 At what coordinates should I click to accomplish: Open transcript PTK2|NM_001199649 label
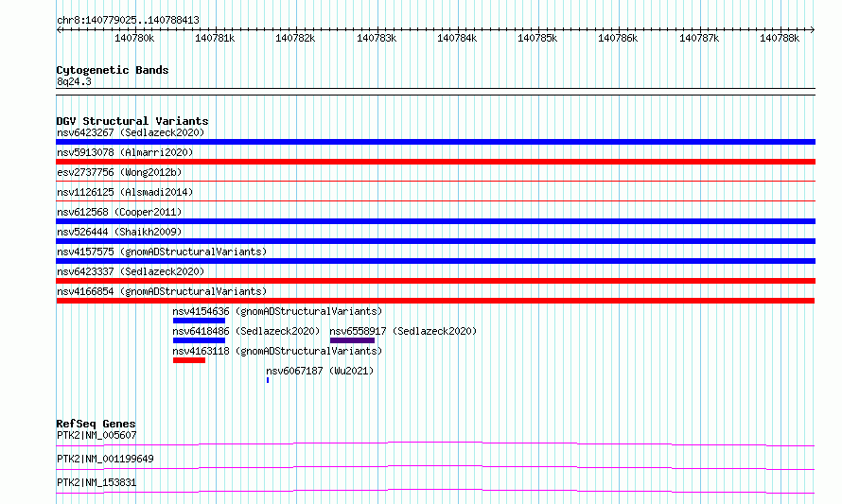tap(105, 459)
